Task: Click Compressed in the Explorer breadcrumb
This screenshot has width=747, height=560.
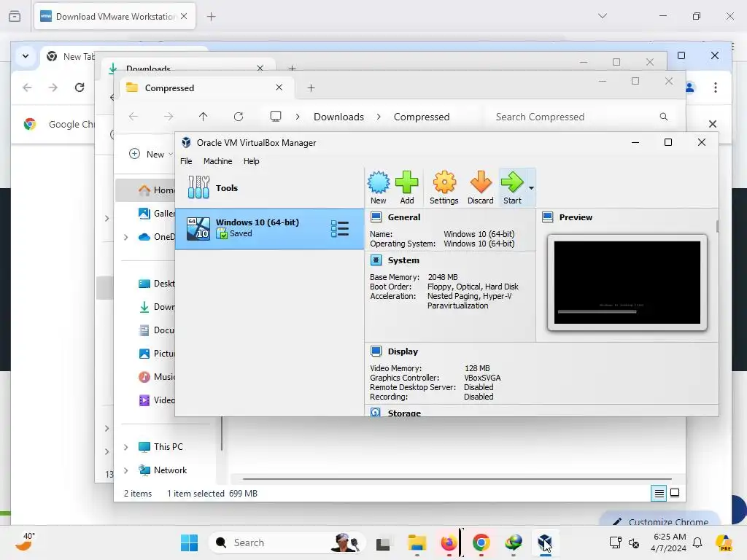Action: (422, 117)
